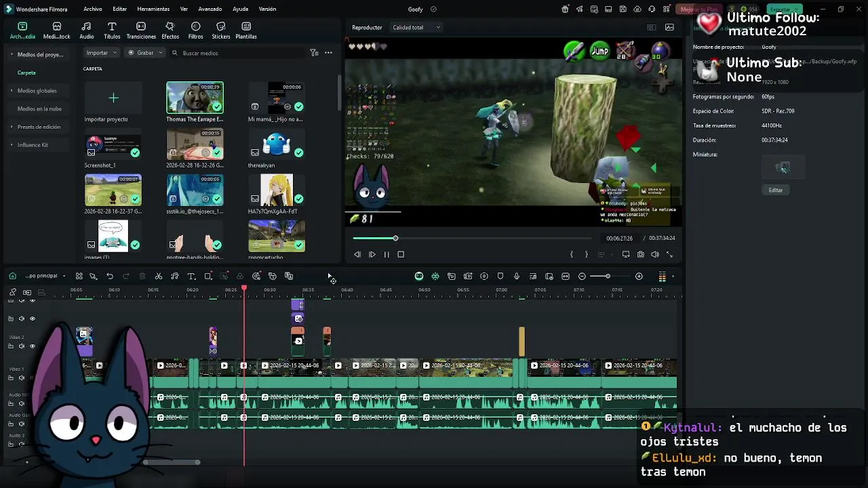
Task: Select Thomas The Earrape media thumbnail
Action: point(195,98)
